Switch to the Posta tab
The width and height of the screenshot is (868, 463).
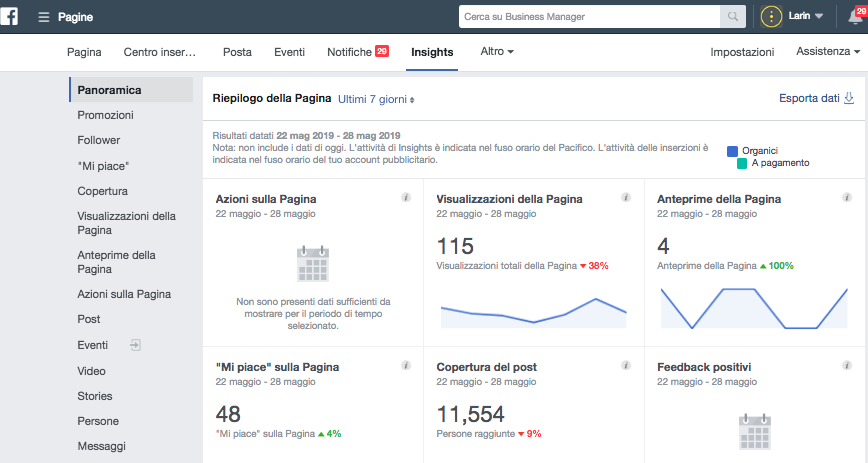(x=237, y=52)
